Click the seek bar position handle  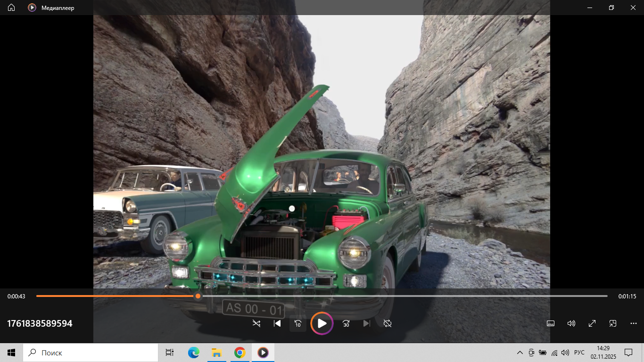pyautogui.click(x=198, y=296)
